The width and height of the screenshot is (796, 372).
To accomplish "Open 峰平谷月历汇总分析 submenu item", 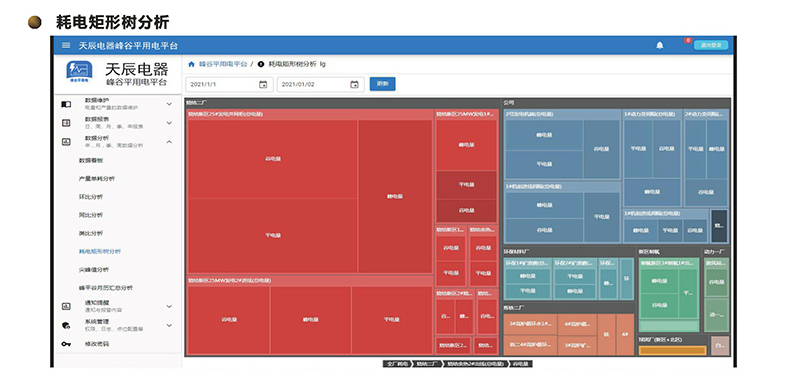I will tap(106, 288).
